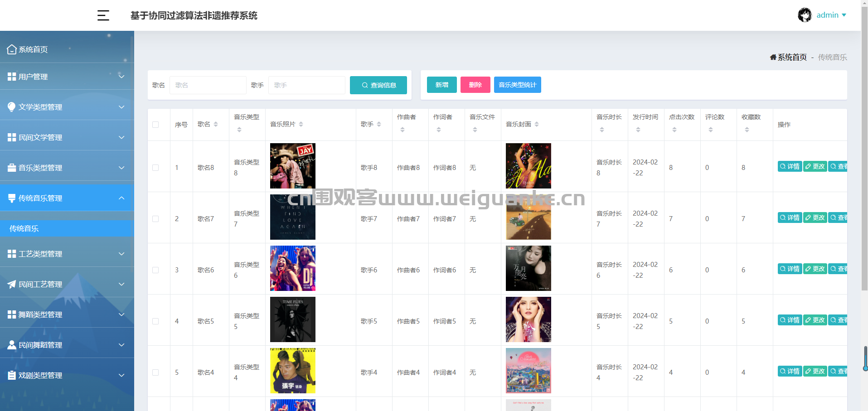Open the admin dropdown arrow

(844, 15)
